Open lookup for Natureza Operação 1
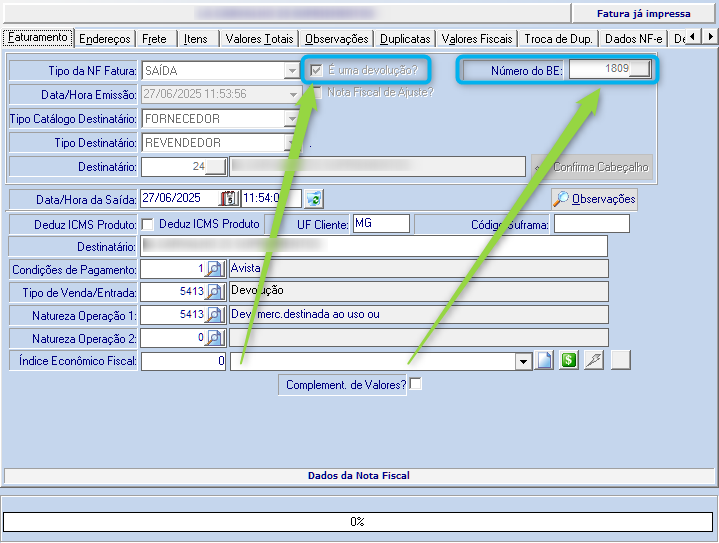This screenshot has width=719, height=543. click(x=214, y=315)
